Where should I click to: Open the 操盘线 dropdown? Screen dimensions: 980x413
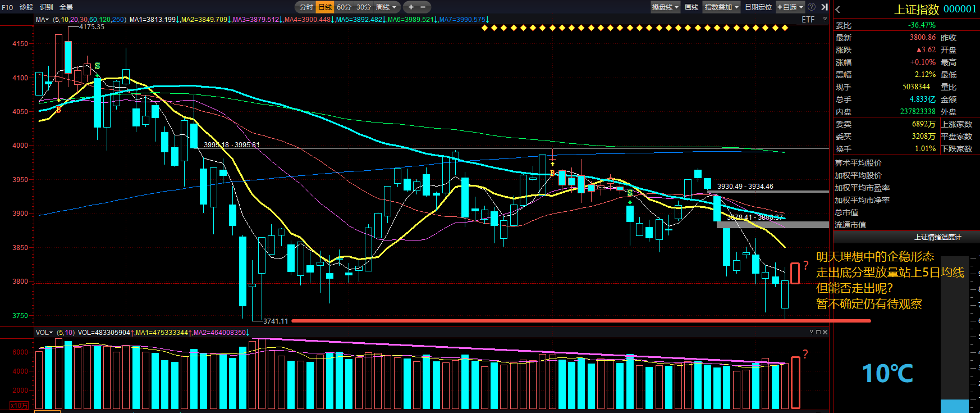[x=665, y=7]
